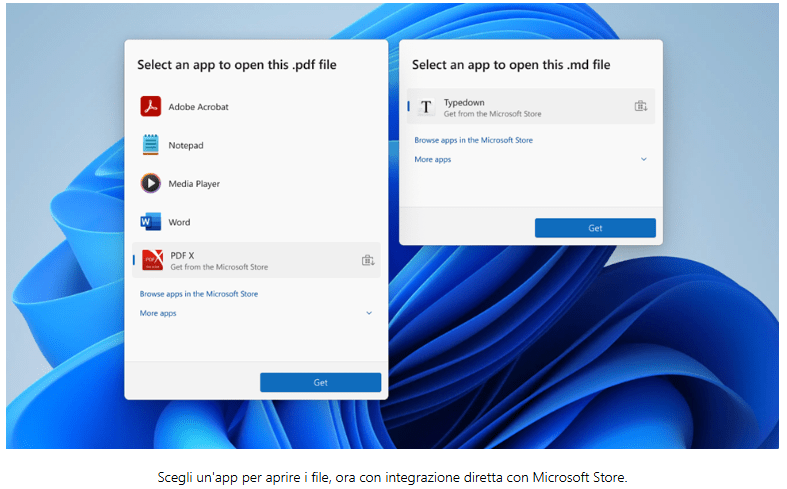Click the Italian caption below the image
Image resolution: width=787 pixels, height=489 pixels.
(392, 477)
